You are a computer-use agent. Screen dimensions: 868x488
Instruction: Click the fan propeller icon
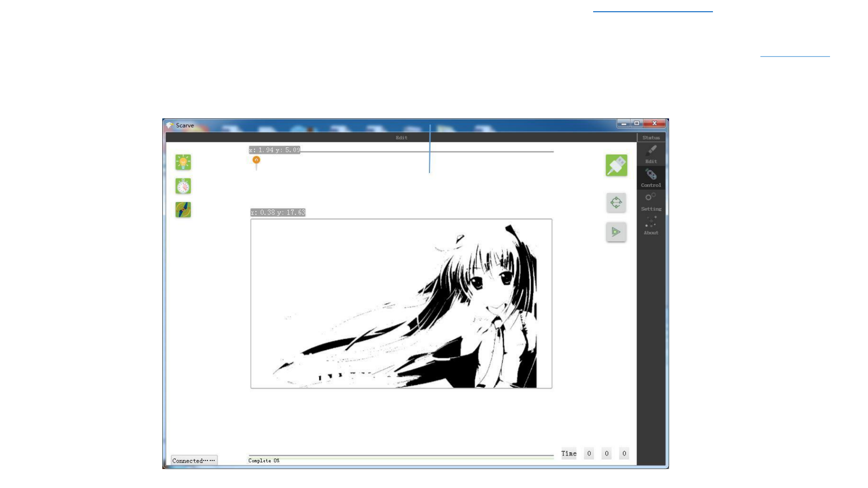pos(183,210)
